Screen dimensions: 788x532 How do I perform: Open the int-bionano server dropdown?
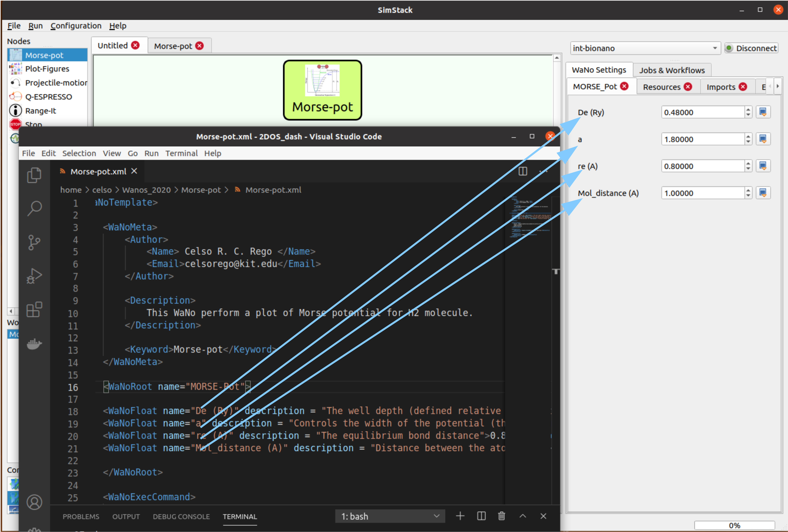645,48
